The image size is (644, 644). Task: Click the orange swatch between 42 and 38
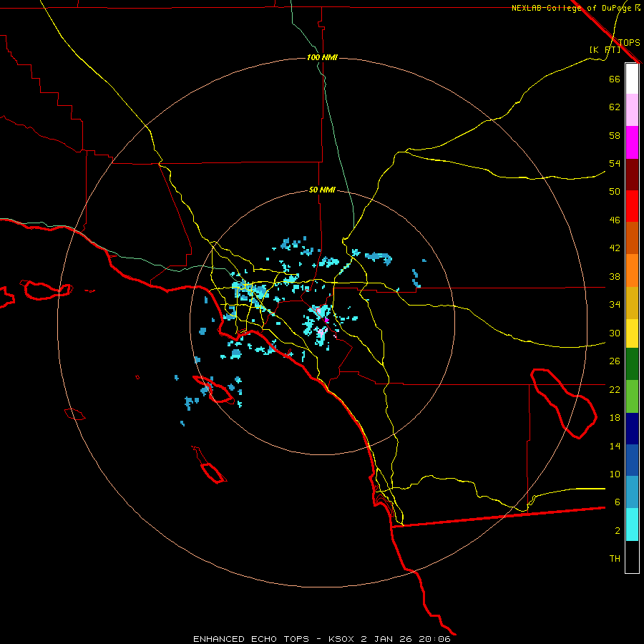(632, 270)
